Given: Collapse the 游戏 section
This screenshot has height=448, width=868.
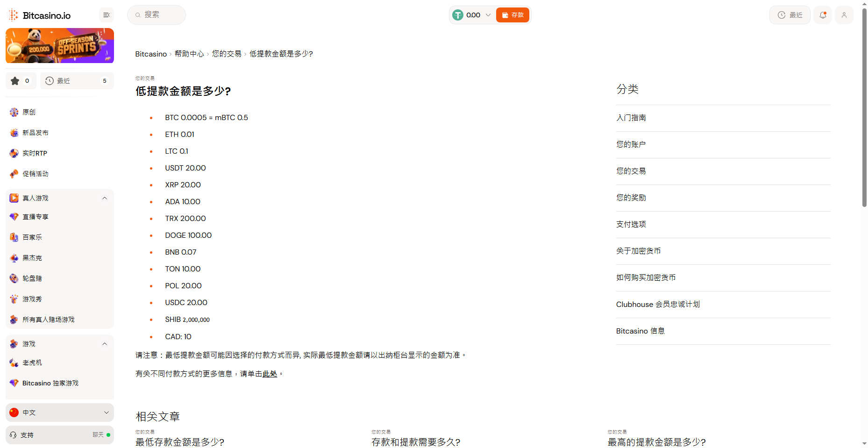Looking at the screenshot, I should [105, 344].
